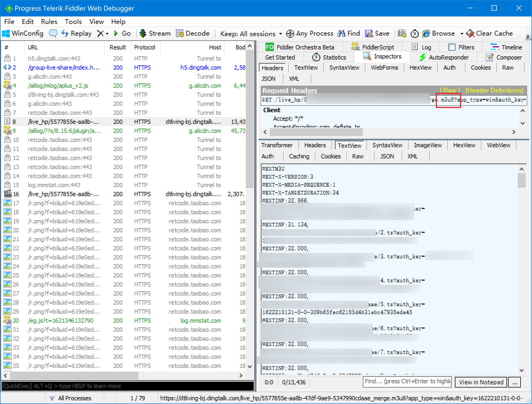This screenshot has height=404, width=532.
Task: Click the QuickExec command input box
Action: point(128,386)
